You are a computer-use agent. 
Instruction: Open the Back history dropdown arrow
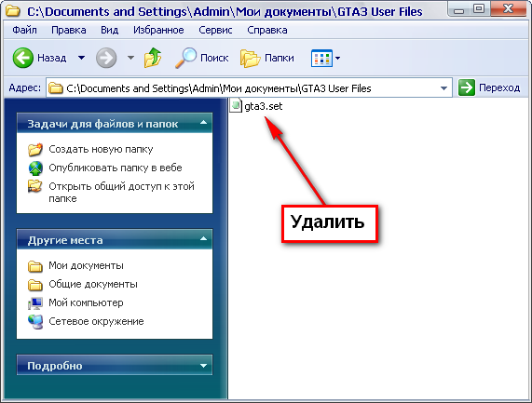pyautogui.click(x=81, y=58)
